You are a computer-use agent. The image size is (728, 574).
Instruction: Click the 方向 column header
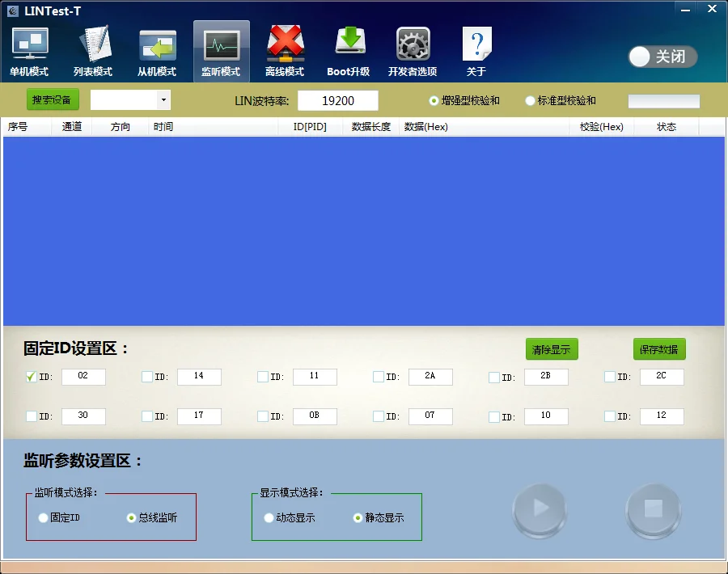121,127
